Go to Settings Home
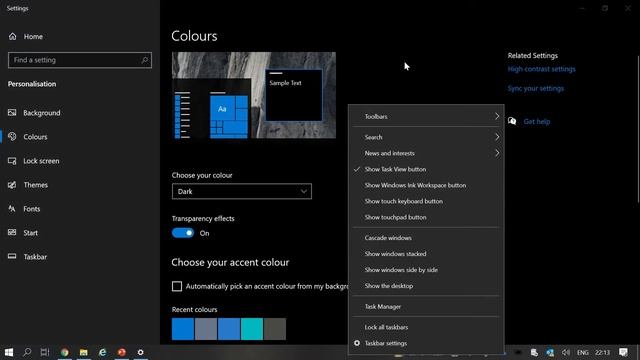This screenshot has height=360, width=640. [25, 37]
